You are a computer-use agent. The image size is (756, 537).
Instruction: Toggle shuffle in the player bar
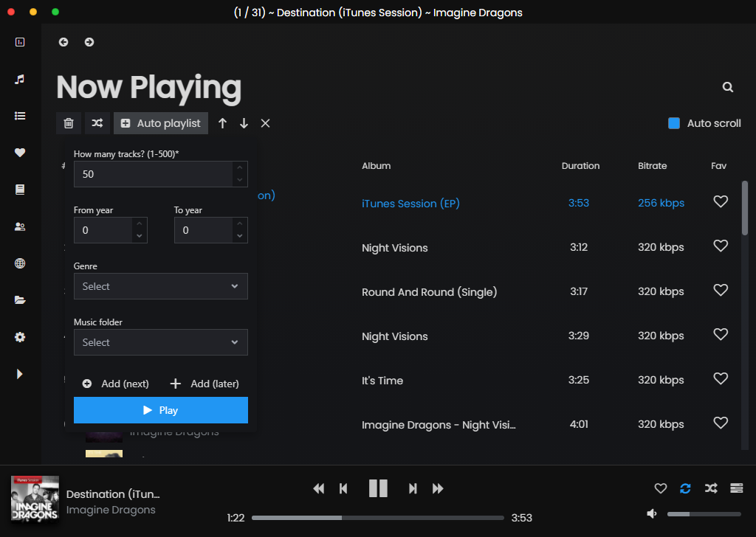point(711,488)
